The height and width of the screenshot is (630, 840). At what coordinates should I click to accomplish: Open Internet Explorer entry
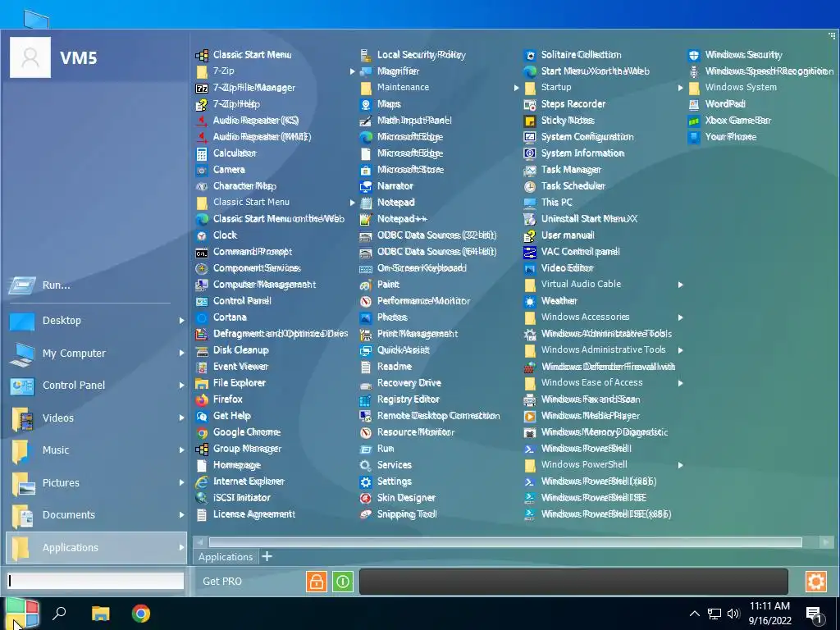click(240, 482)
